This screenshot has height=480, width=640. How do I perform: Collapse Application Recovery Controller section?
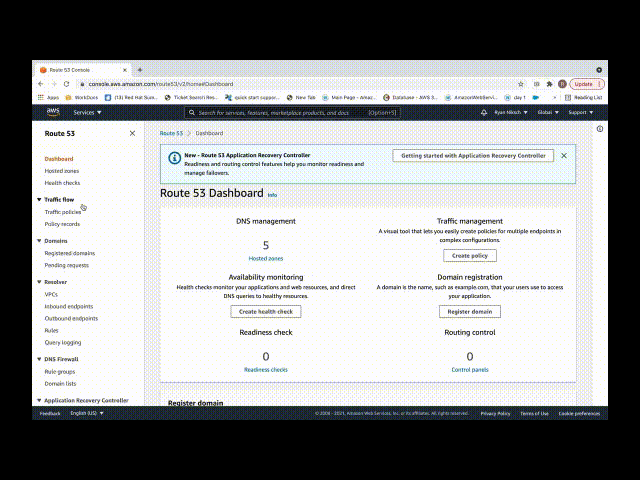point(39,400)
